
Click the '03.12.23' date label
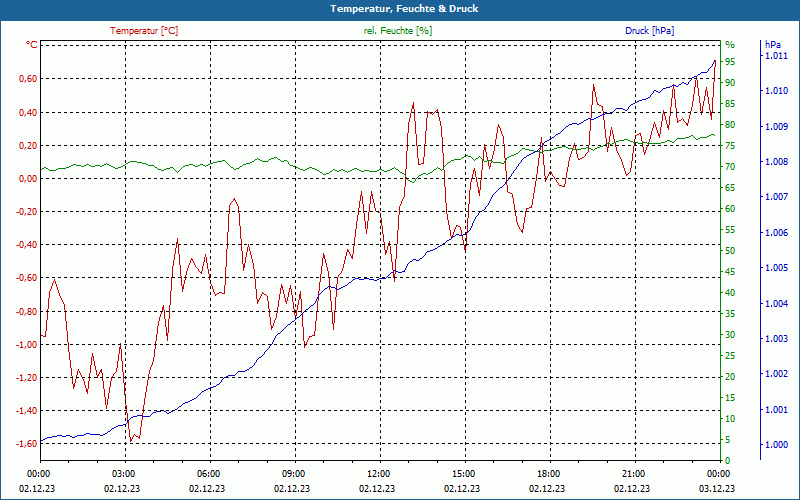point(717,488)
